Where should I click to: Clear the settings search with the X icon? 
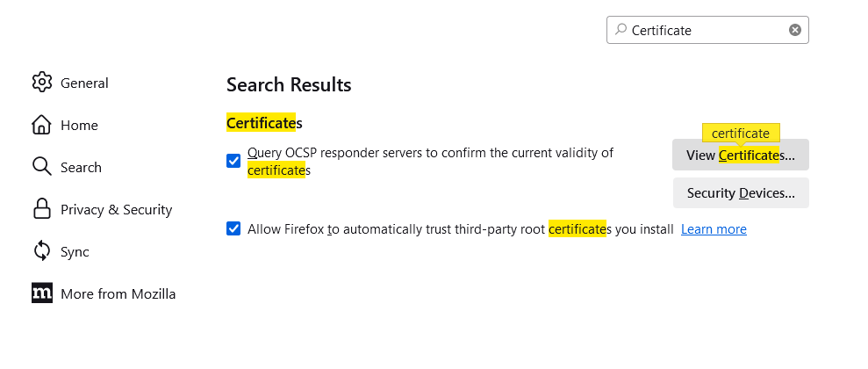pyautogui.click(x=794, y=30)
